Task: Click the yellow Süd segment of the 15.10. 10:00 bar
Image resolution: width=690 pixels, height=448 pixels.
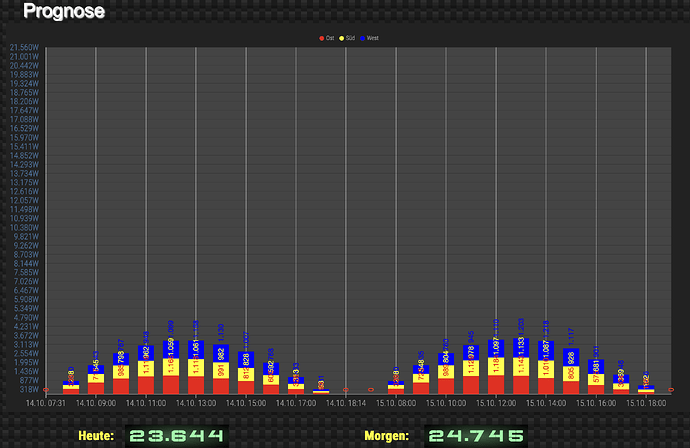Action: [x=446, y=372]
